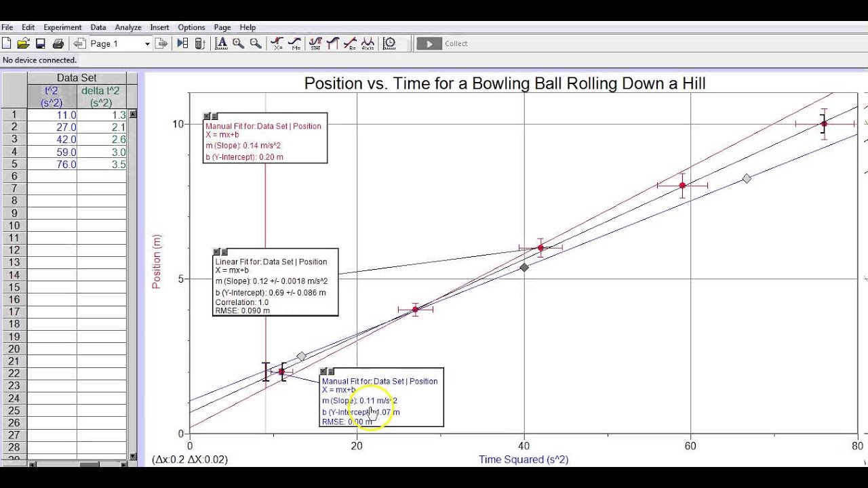Select the t^2 column header
868x488 pixels.
coord(52,96)
